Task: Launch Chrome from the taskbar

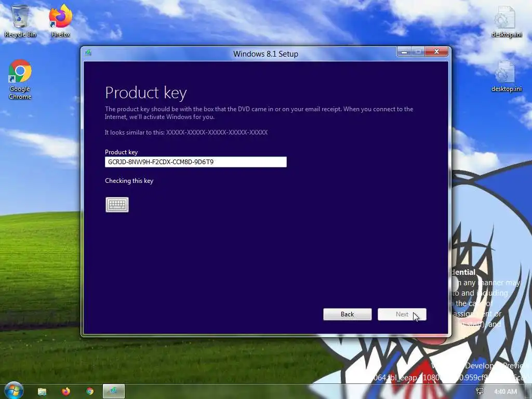Action: (90, 392)
